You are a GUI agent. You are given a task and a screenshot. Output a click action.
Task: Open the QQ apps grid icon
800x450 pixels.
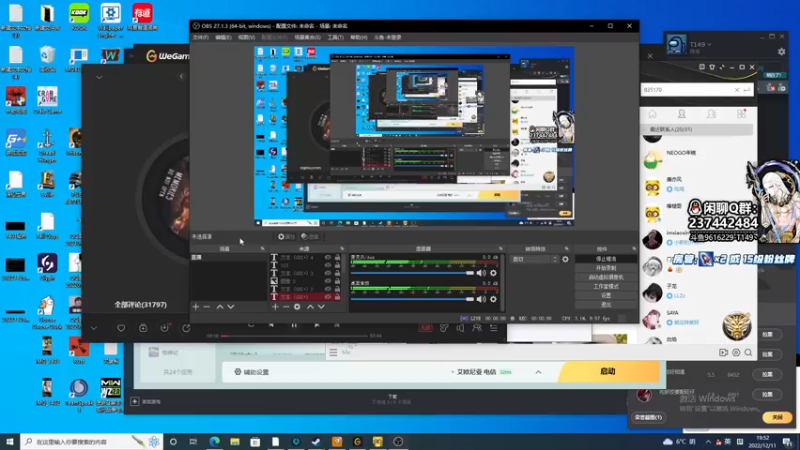pyautogui.click(x=741, y=114)
